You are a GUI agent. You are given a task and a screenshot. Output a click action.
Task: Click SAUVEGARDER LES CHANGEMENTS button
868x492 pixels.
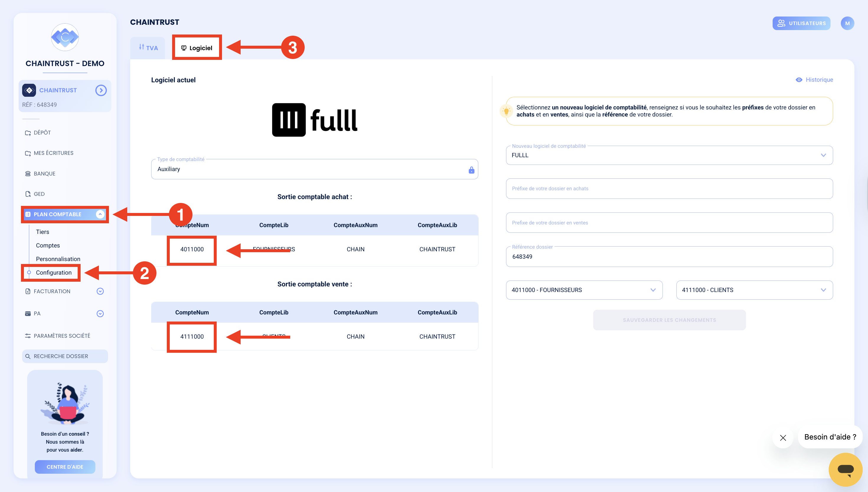(669, 320)
